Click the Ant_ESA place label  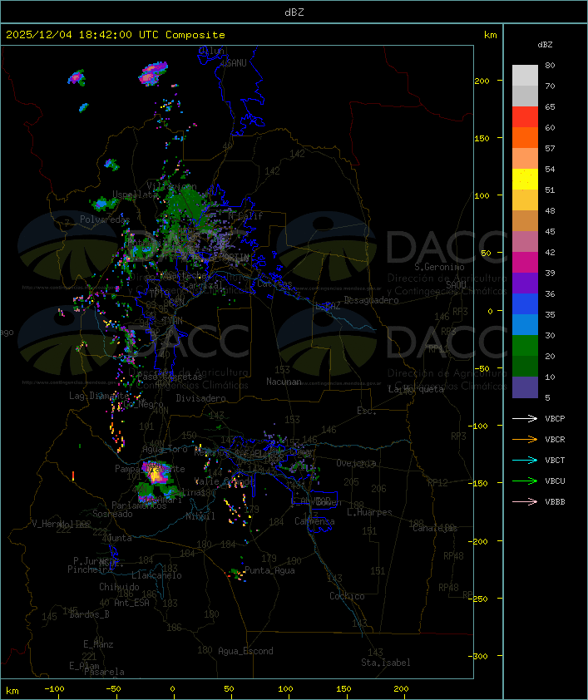pos(131,603)
